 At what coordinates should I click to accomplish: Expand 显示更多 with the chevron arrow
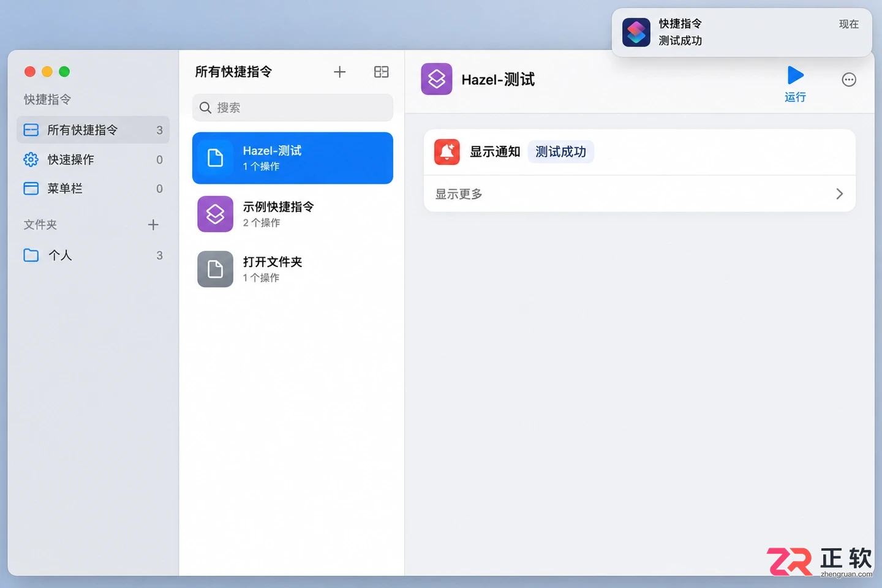click(839, 194)
